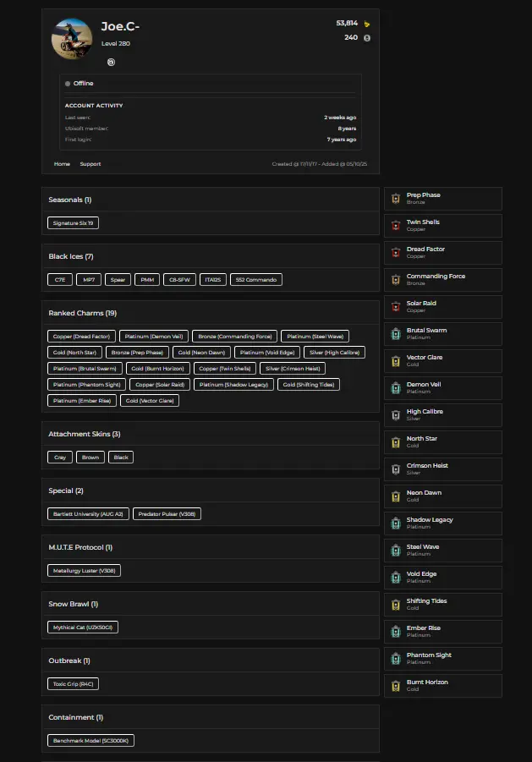532x762 pixels.
Task: Click the Ubisoft icon under Level 280
Action: point(111,63)
